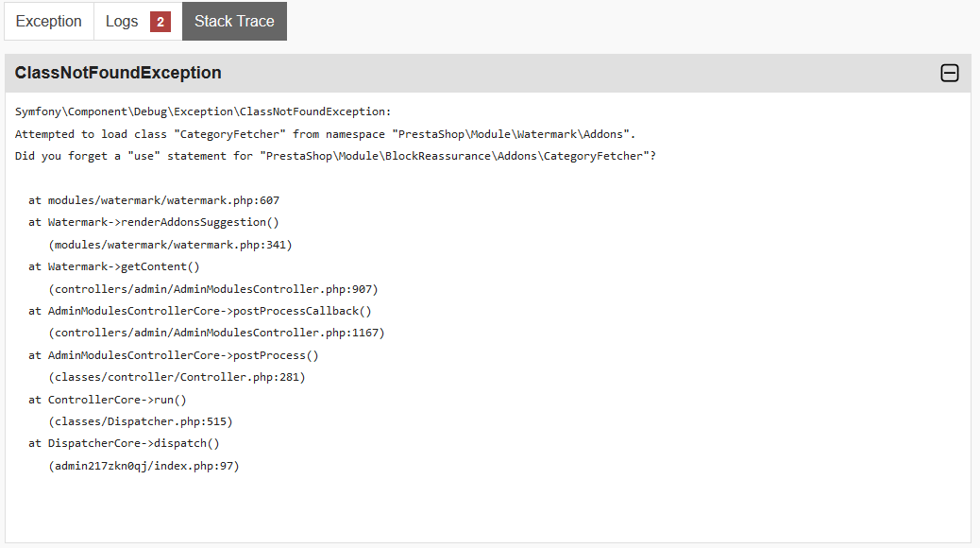The width and height of the screenshot is (980, 548).
Task: Click the 'Did you forget a use statement' line
Action: (335, 156)
